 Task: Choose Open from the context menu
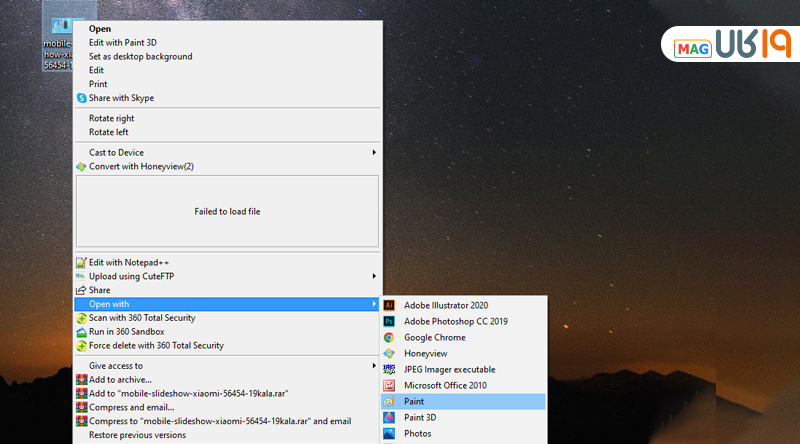[x=228, y=29]
